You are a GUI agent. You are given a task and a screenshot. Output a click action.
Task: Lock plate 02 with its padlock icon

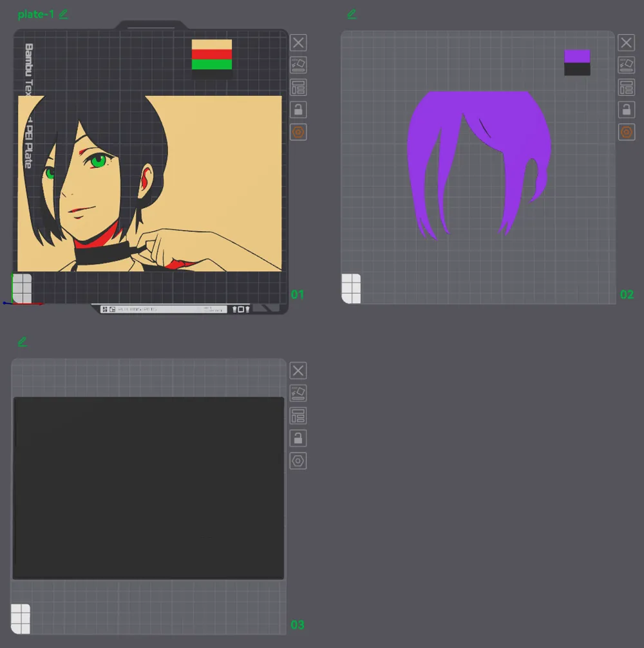click(x=627, y=110)
